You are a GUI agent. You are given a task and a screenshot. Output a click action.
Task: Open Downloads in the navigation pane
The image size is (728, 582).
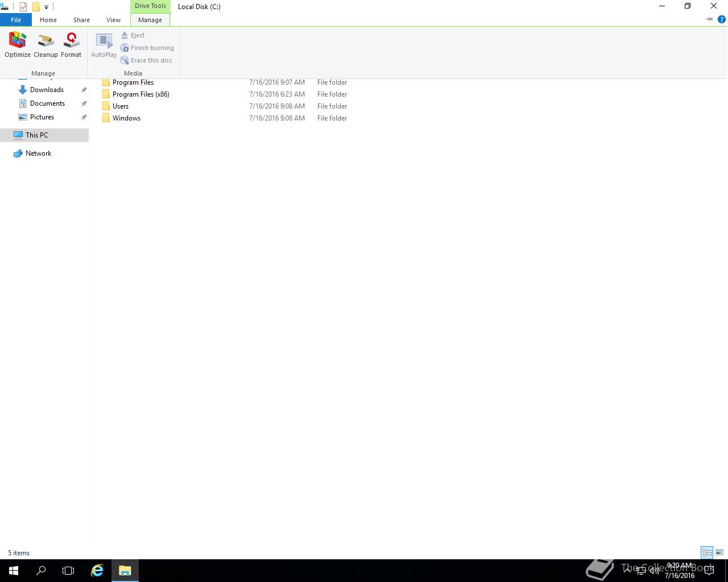point(47,90)
